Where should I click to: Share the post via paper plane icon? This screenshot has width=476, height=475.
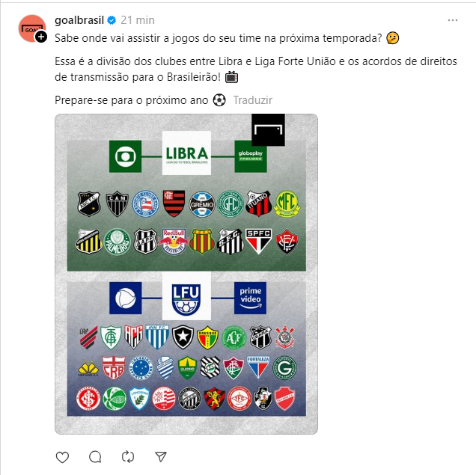point(161,456)
